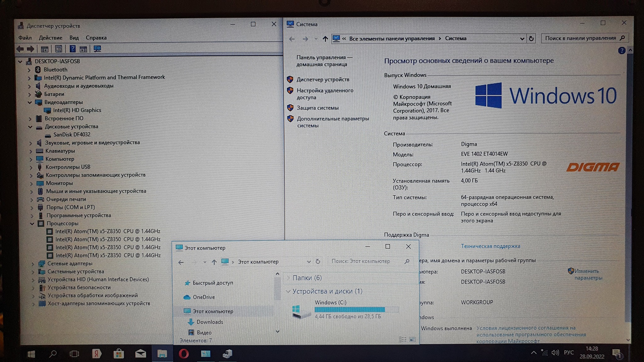Select OneDrive in navigation pane

tap(204, 297)
